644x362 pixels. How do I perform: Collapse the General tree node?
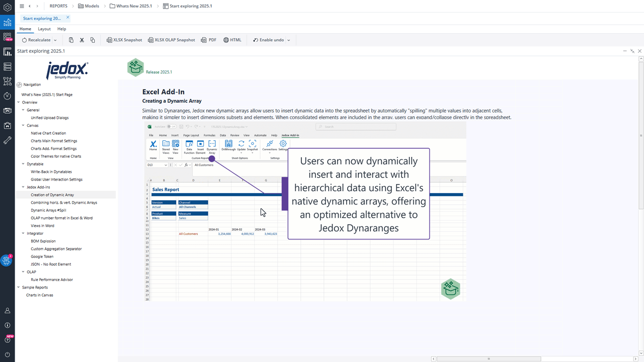[x=23, y=110]
